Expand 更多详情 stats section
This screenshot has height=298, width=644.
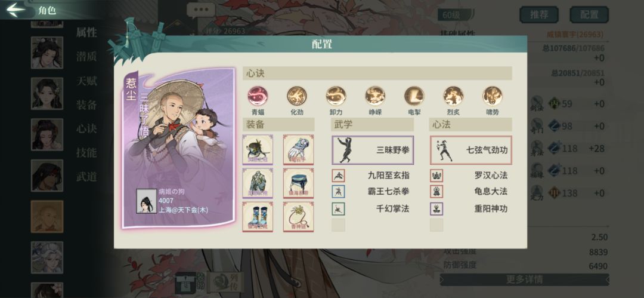click(525, 280)
